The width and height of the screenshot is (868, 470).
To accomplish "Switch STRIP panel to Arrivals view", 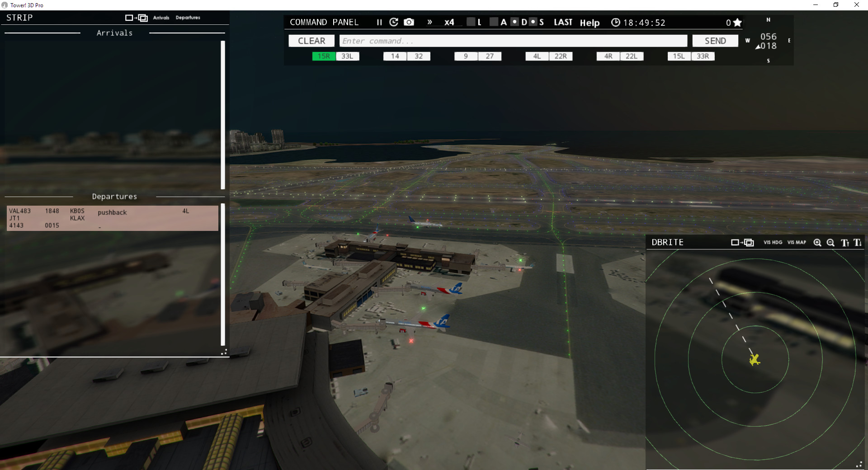I will [x=161, y=18].
